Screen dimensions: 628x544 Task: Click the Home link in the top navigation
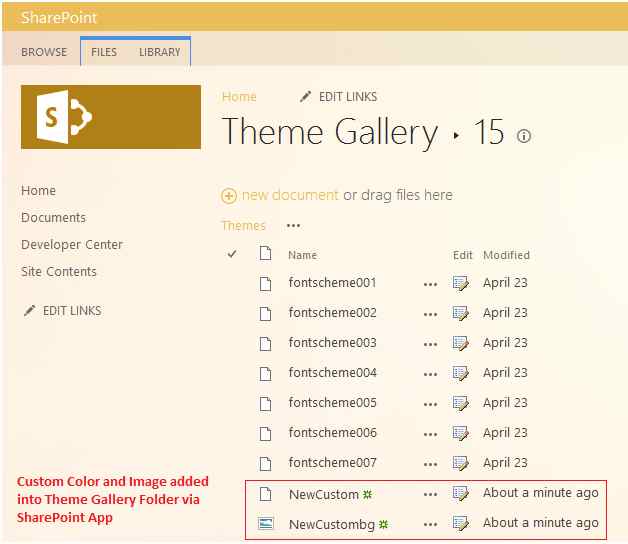(239, 97)
